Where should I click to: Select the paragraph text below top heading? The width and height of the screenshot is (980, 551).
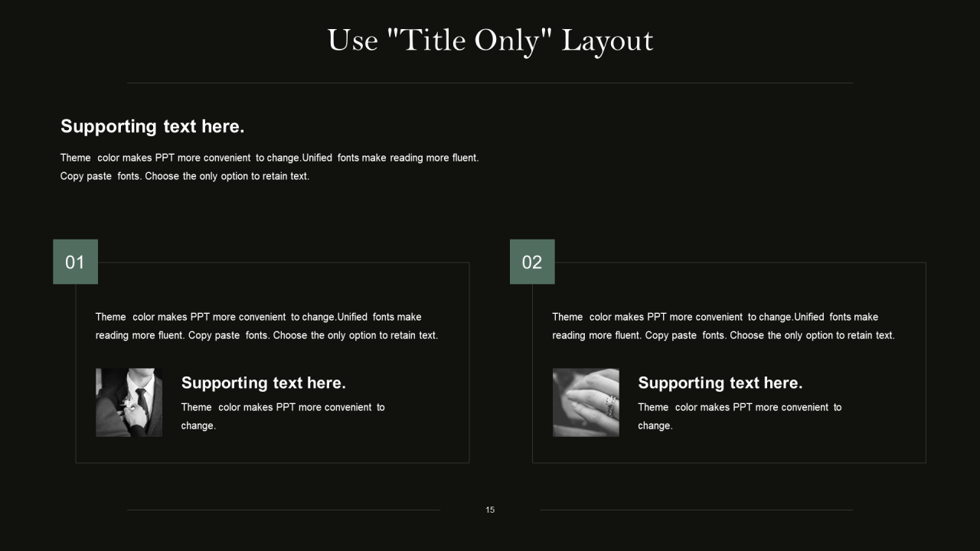[269, 167]
